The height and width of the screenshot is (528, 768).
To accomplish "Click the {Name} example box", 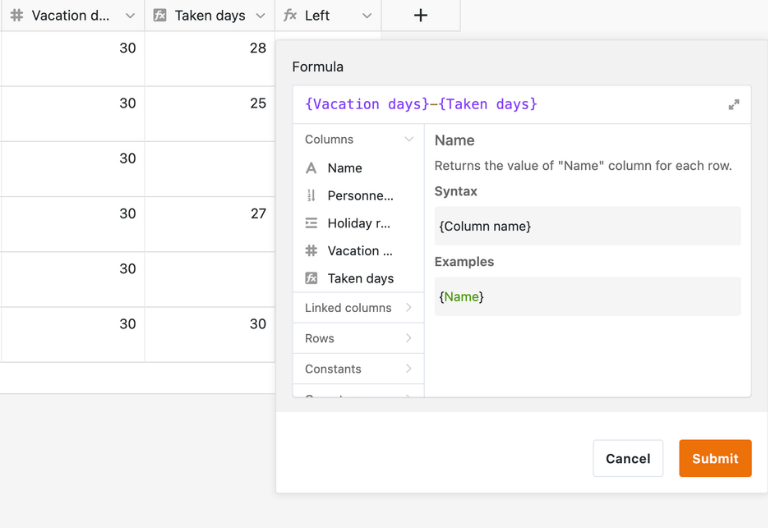I will click(587, 296).
